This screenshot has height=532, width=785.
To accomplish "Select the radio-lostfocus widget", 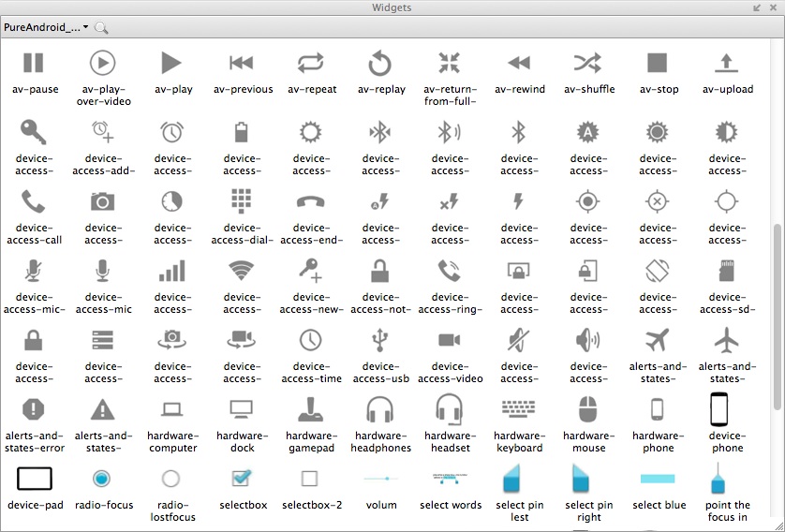I will tap(171, 479).
